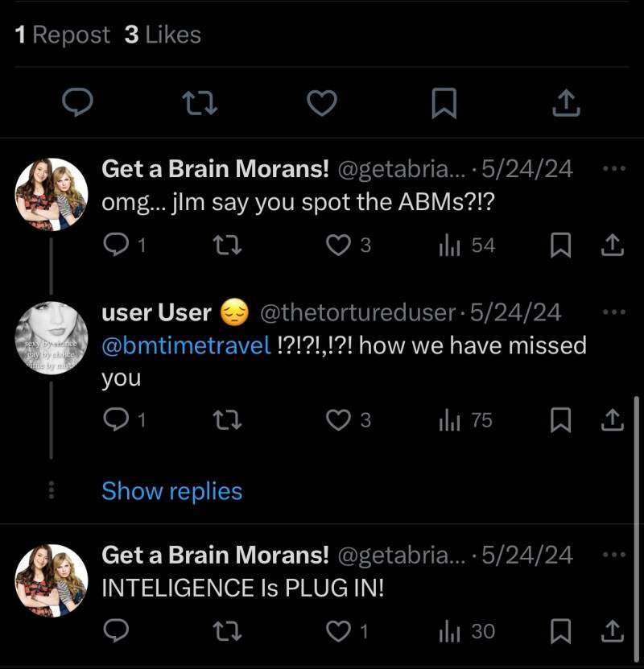The height and width of the screenshot is (669, 644).
Task: Like the 'omg... jlm say you spot' reply
Action: click(x=338, y=246)
